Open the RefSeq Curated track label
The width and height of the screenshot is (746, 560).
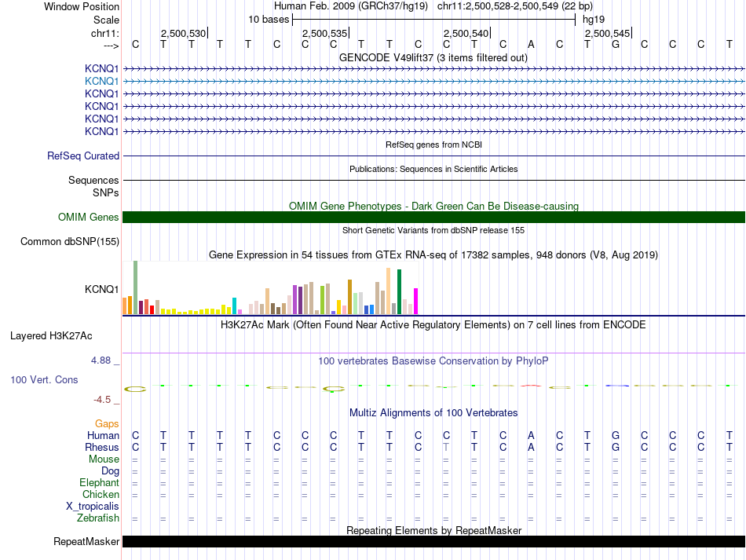pos(83,156)
